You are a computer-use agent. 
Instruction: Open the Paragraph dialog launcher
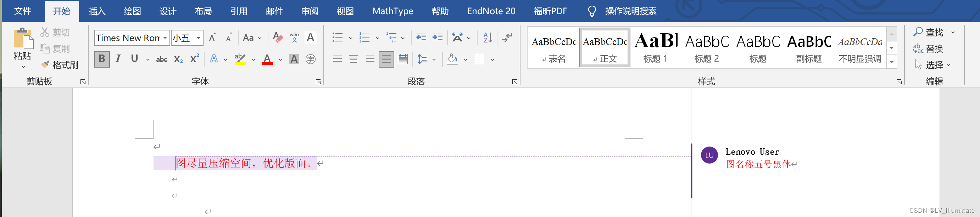pyautogui.click(x=514, y=82)
